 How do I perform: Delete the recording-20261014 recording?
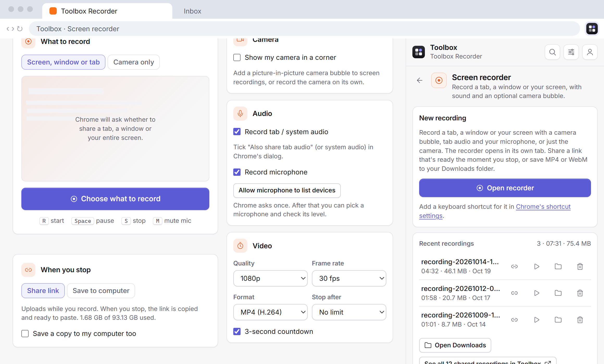580,266
